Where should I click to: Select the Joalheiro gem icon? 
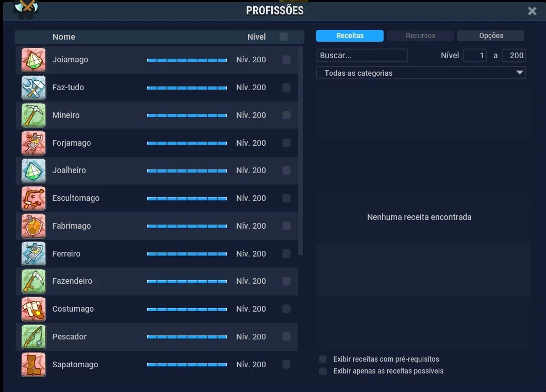[34, 171]
